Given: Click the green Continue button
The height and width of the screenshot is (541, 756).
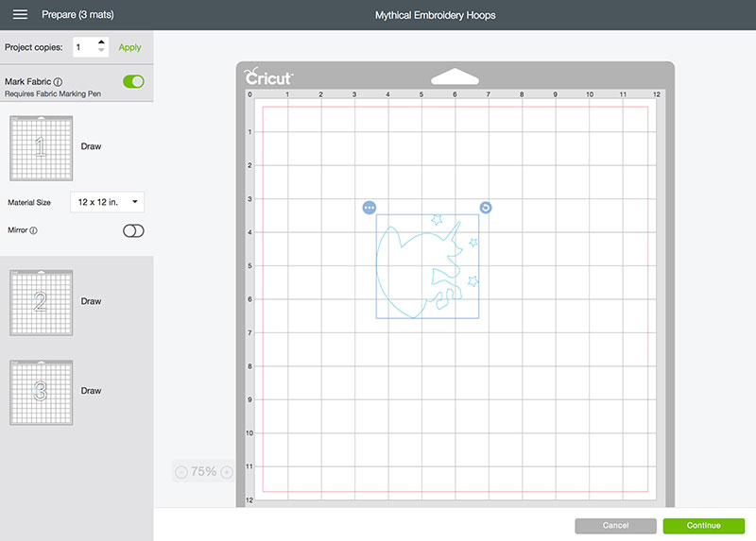Looking at the screenshot, I should point(704,526).
